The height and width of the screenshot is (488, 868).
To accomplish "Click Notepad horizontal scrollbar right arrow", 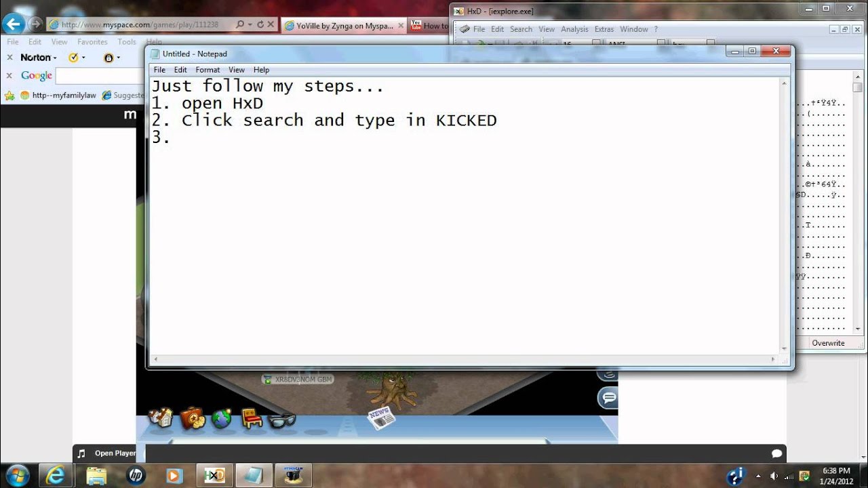I will pos(773,359).
